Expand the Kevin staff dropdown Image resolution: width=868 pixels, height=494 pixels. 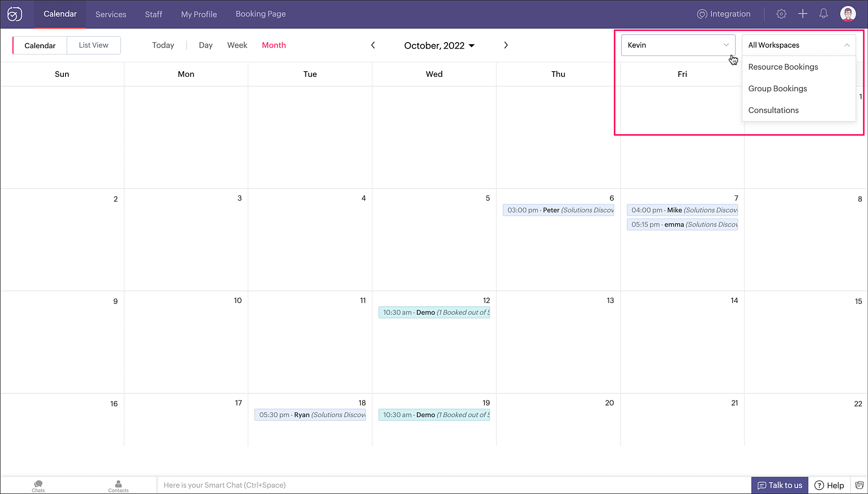[x=678, y=45]
